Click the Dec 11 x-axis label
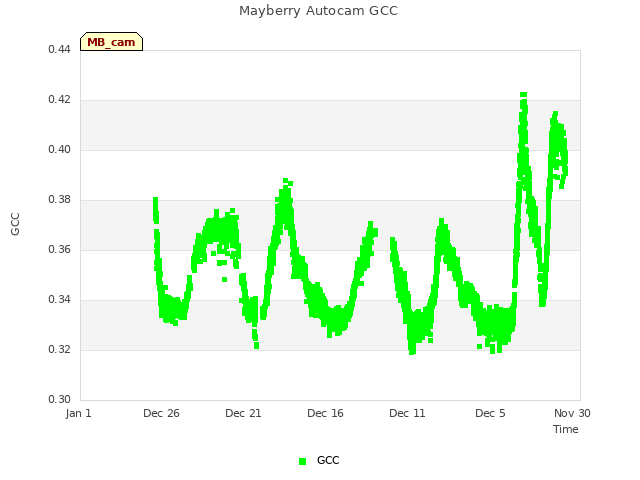640x480 pixels. (407, 413)
